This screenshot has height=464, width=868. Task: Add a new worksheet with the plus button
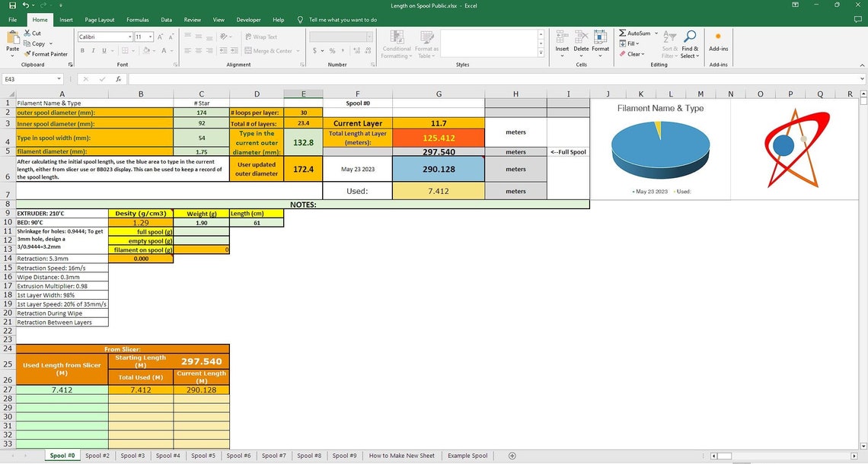[x=512, y=455]
